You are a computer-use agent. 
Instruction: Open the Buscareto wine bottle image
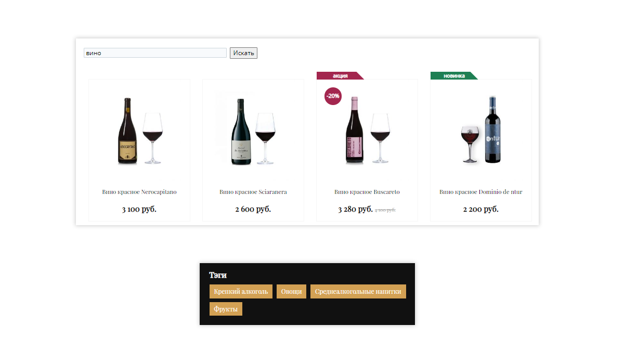coord(367,130)
